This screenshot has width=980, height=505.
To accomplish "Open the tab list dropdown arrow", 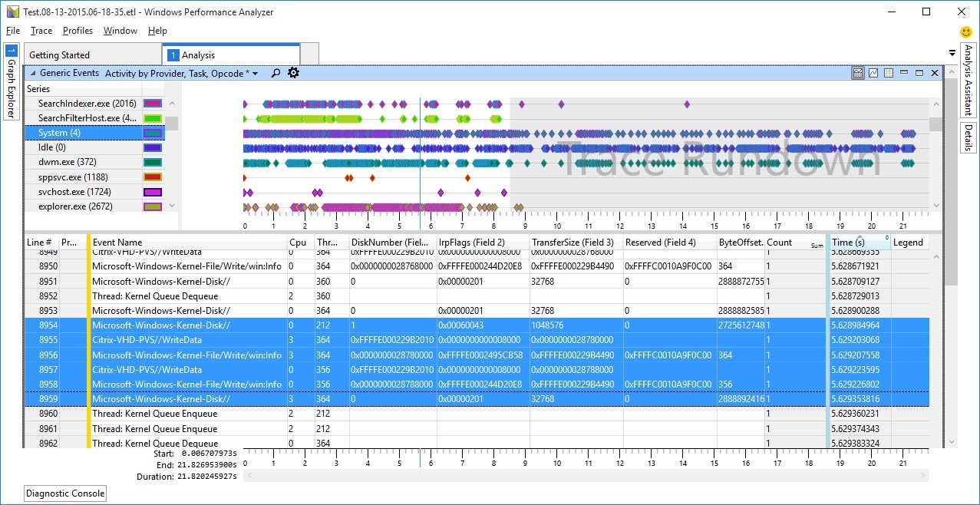I will pyautogui.click(x=952, y=53).
